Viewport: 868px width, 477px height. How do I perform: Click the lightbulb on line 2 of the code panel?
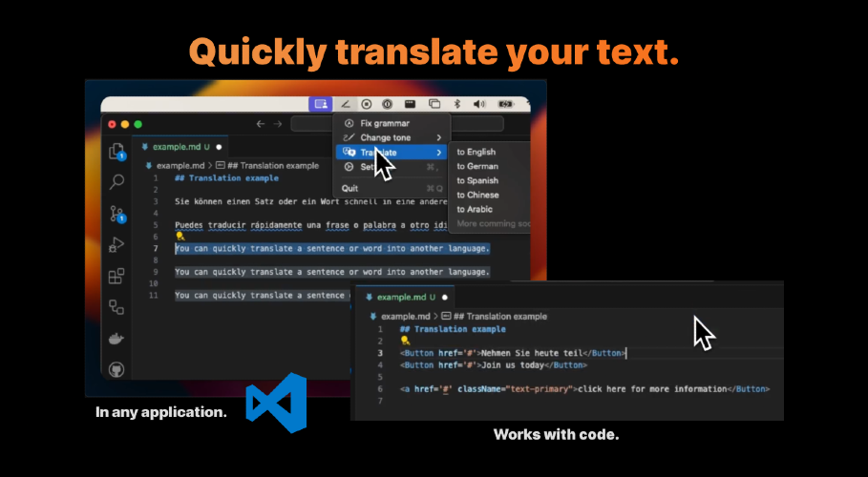405,341
